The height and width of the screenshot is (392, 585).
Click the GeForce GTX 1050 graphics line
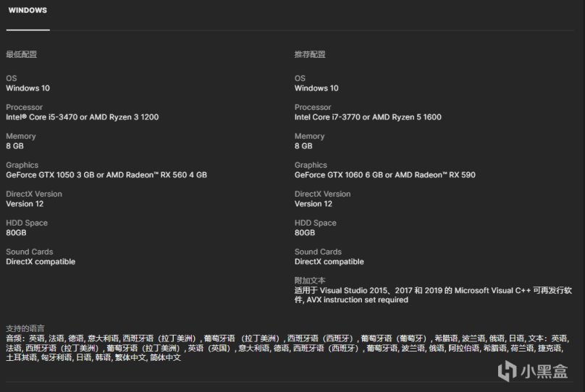click(x=106, y=175)
